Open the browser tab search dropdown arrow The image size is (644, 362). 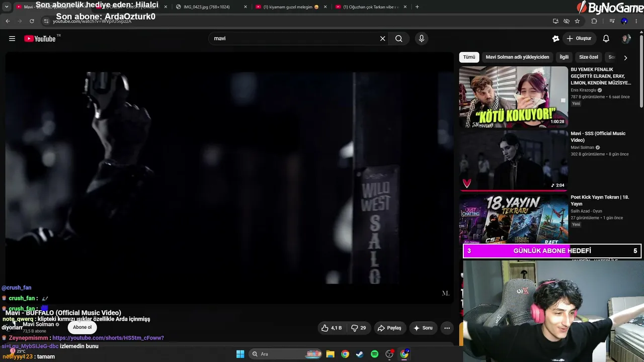click(7, 7)
